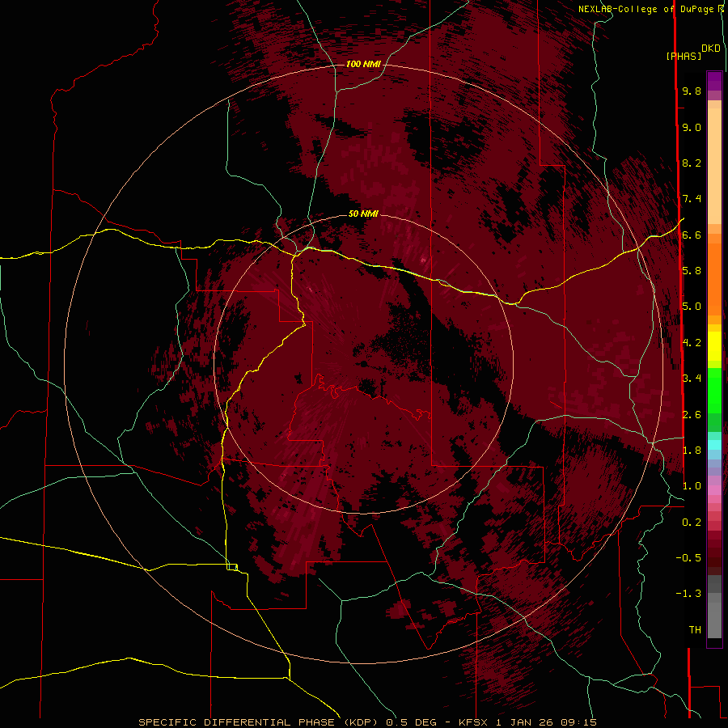Click the 100 NMI range ring label
Viewport: 728px width, 728px height.
363,64
